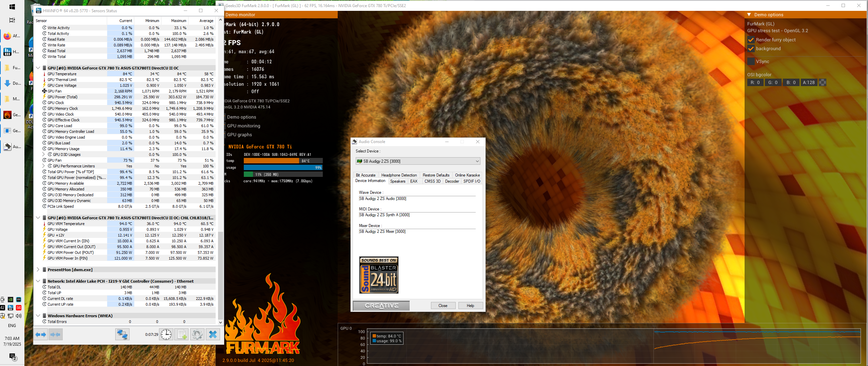Expand the PresentMon [dwm.exe] sensor group
This screenshot has width=868, height=366.
pos(38,270)
